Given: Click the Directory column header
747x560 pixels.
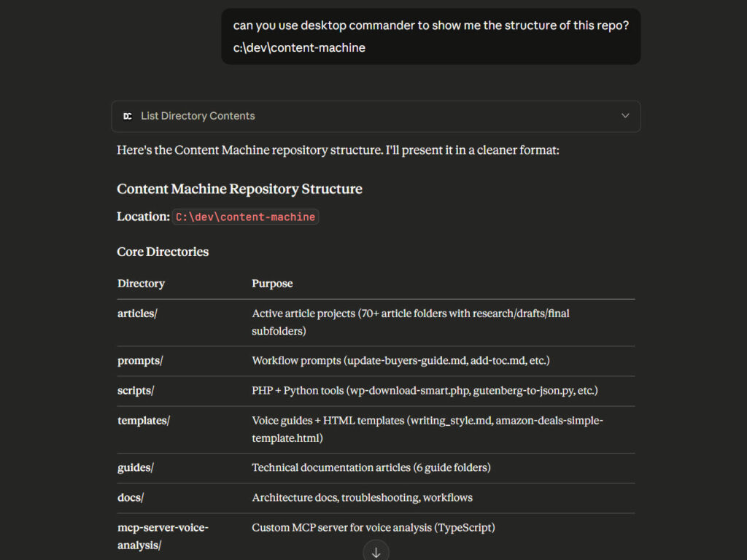Looking at the screenshot, I should click(141, 284).
